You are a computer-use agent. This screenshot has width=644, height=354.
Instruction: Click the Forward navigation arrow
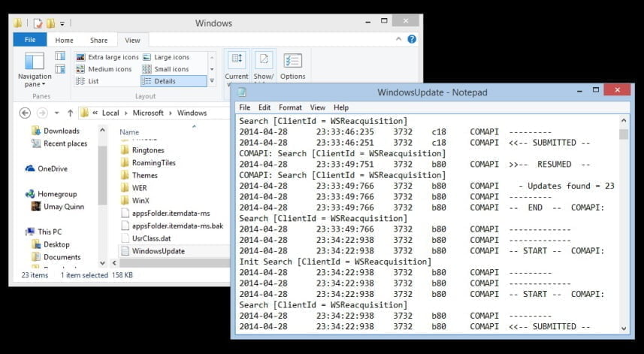42,113
